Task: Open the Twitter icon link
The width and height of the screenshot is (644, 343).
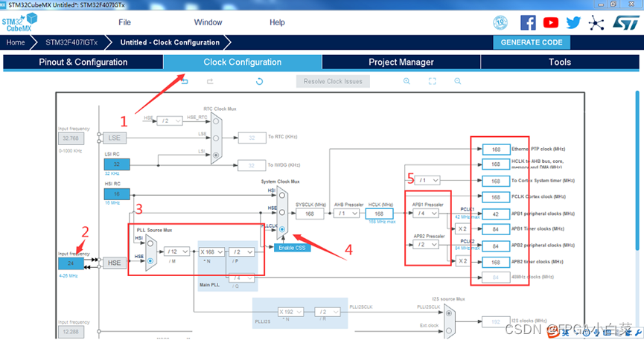Action: [573, 22]
